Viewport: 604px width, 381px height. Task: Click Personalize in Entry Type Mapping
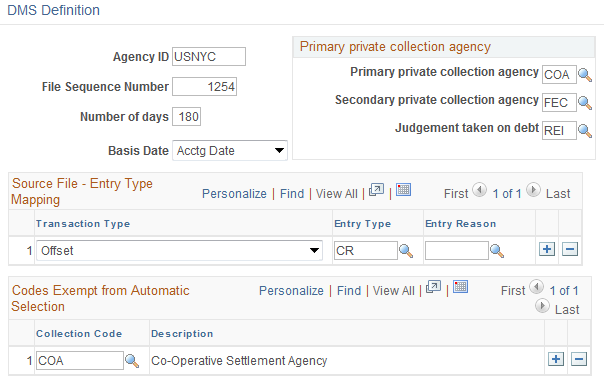point(234,193)
